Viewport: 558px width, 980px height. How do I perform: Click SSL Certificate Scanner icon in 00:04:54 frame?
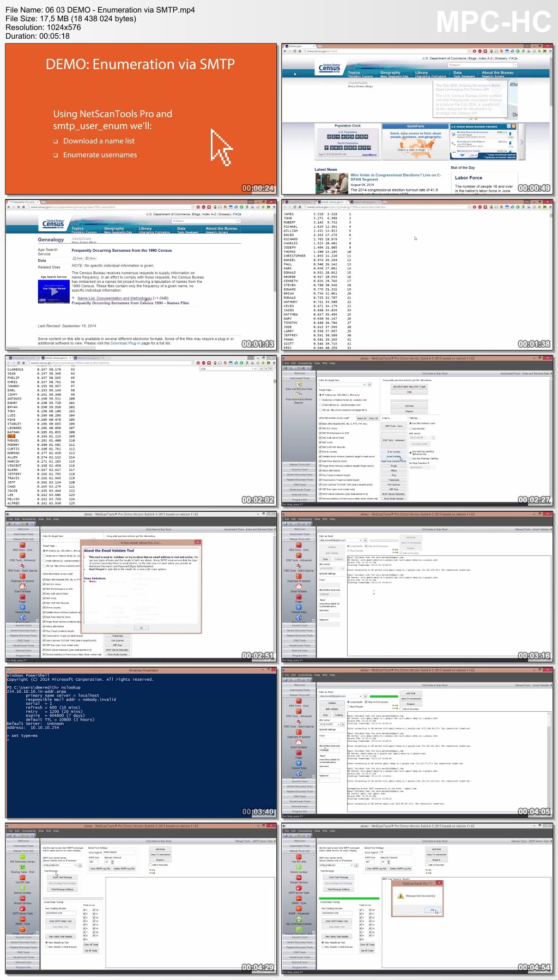pyautogui.click(x=299, y=918)
